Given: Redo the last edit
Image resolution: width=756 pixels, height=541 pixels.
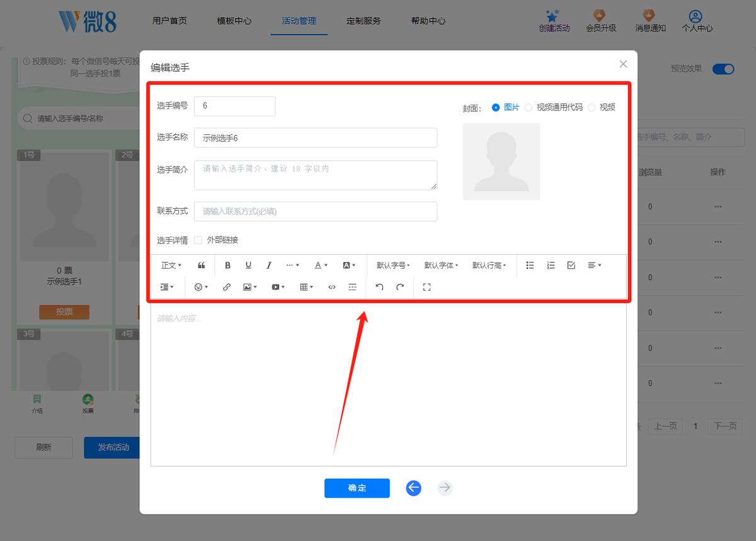Looking at the screenshot, I should coord(400,287).
